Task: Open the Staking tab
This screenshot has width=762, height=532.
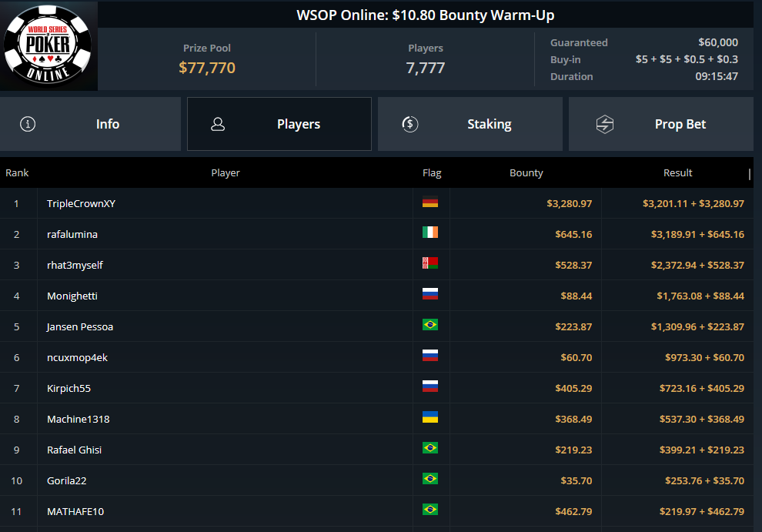Action: click(470, 124)
